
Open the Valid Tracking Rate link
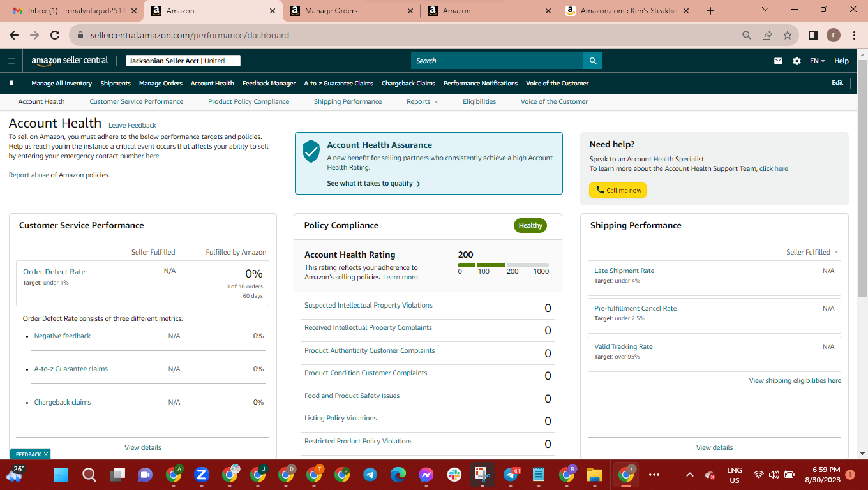coord(624,346)
